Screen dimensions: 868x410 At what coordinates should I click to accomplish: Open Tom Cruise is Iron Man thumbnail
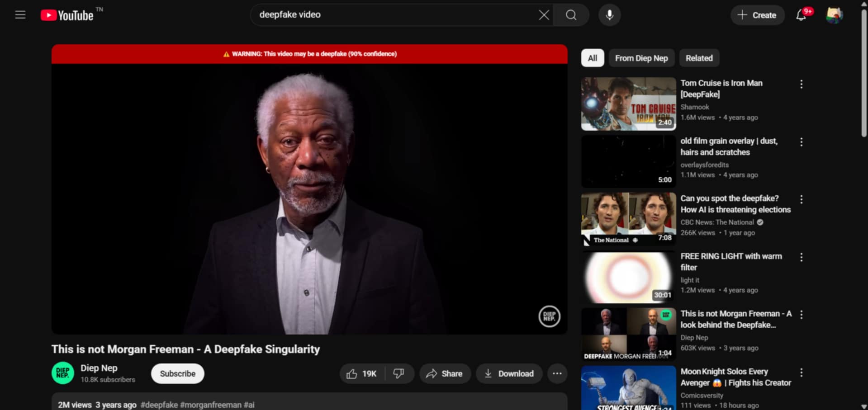point(629,104)
